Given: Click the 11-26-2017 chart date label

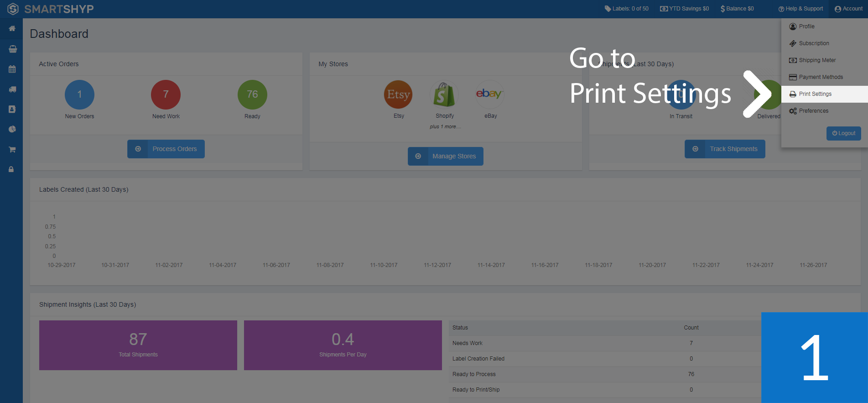Looking at the screenshot, I should point(813,265).
